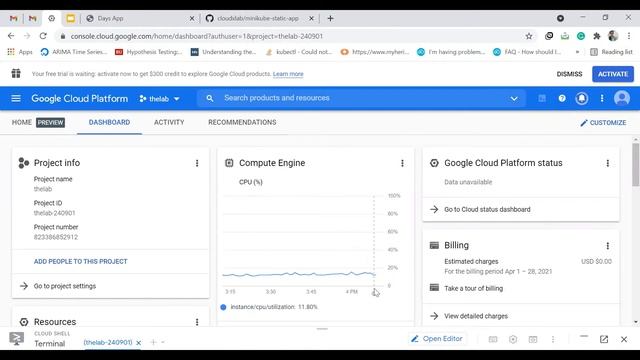Switch to the Activity tab

pos(169,122)
